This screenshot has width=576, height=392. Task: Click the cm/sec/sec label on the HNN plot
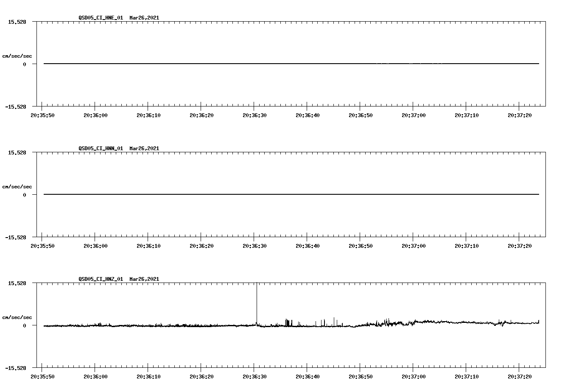(x=17, y=186)
